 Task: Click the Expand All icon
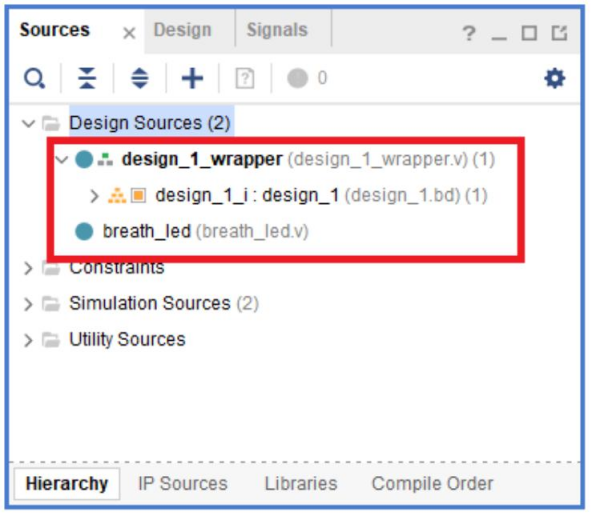click(140, 78)
